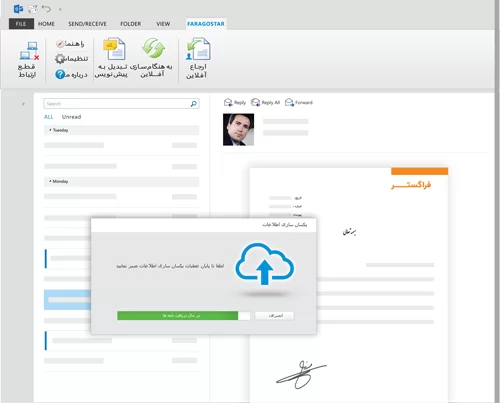Image resolution: width=500 pixels, height=403 pixels.
Task: Click the signature on the letter
Action: pyautogui.click(x=301, y=374)
